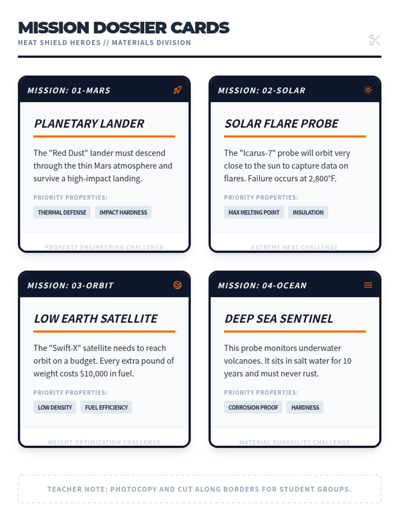The height and width of the screenshot is (532, 399).
Task: Click the globe icon on Orbit card
Action: [178, 285]
